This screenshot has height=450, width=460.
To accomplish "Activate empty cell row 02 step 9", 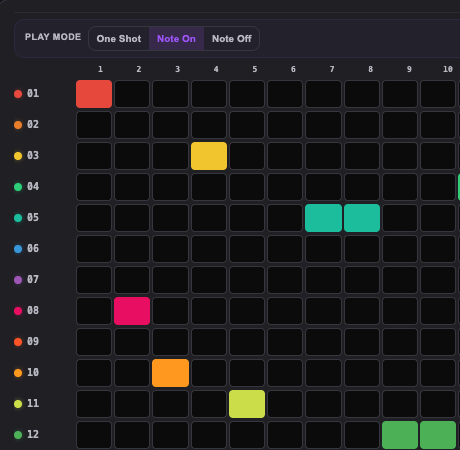I will [400, 125].
